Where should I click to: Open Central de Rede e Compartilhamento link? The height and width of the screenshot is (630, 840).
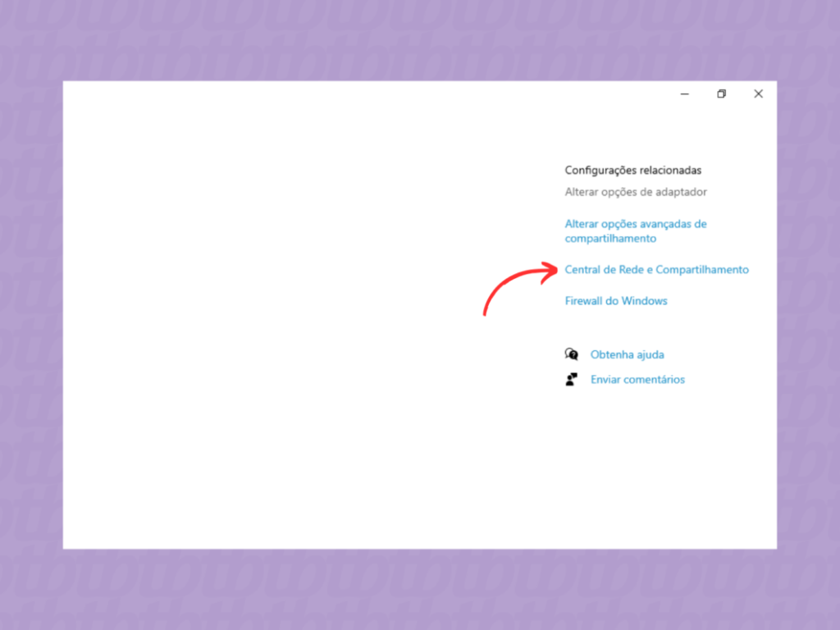pos(656,269)
